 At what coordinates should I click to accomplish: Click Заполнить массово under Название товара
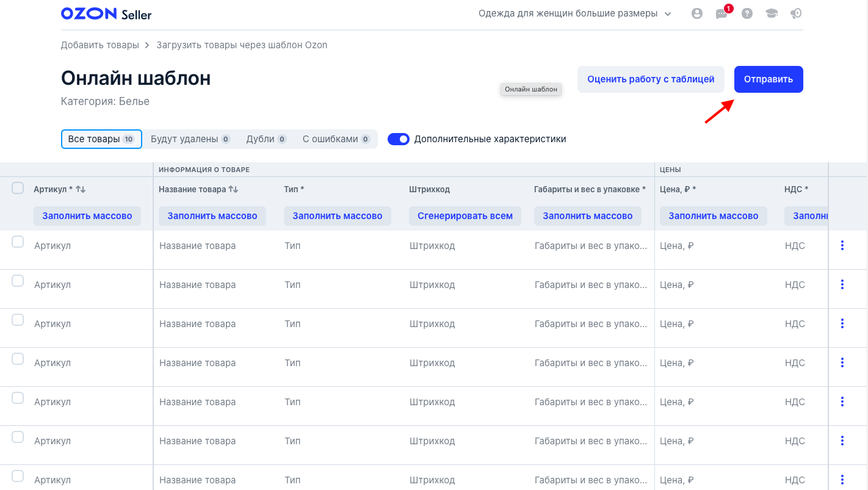pyautogui.click(x=212, y=216)
